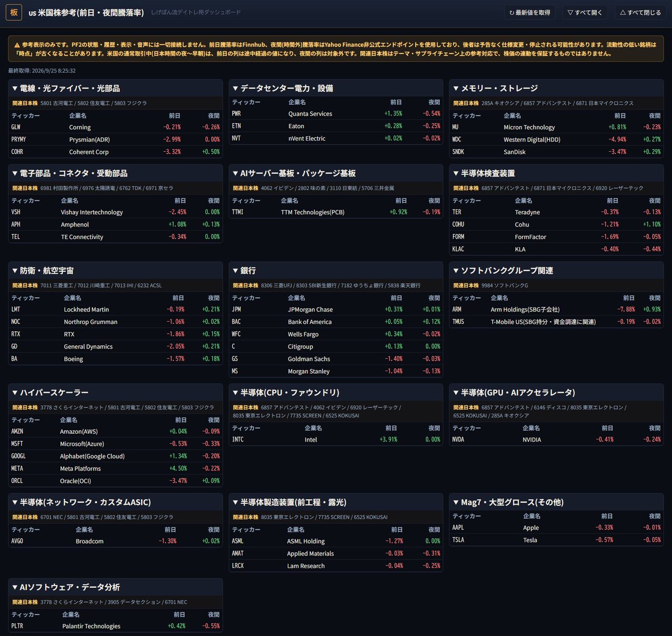Click the Amphenol row name
The height and width of the screenshot is (636, 672).
point(75,225)
